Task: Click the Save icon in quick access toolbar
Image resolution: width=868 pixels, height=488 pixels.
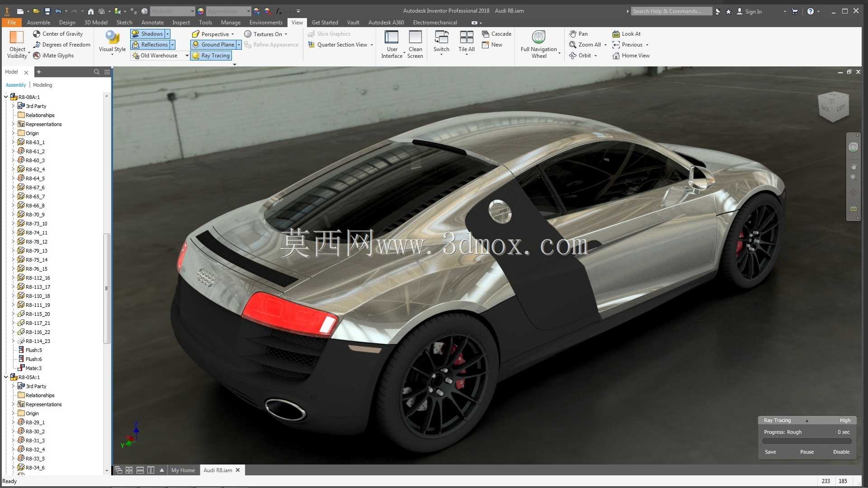Action: (47, 11)
